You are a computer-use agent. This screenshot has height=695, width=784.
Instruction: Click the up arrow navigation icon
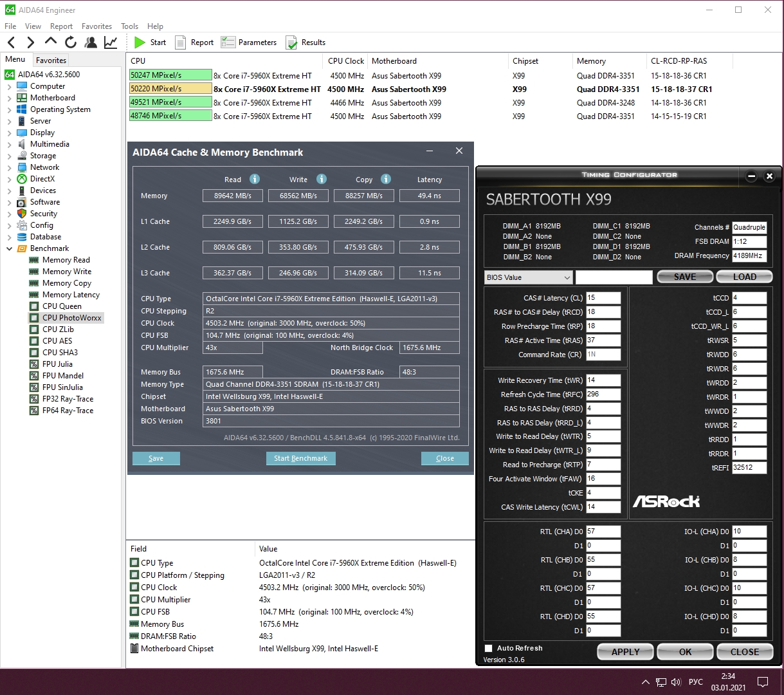click(x=51, y=42)
